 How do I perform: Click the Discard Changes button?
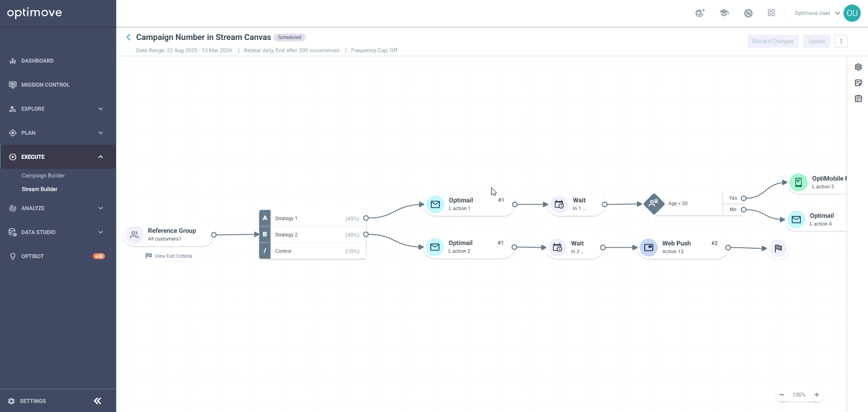773,41
